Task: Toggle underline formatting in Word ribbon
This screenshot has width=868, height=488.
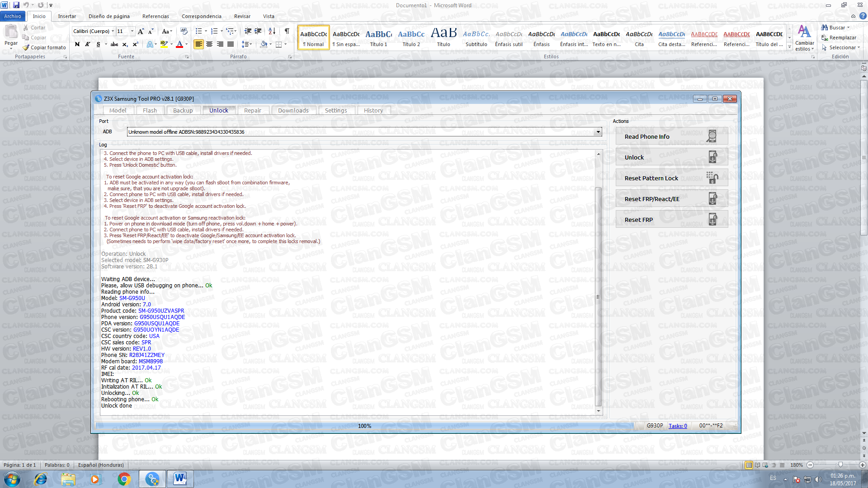Action: point(98,44)
